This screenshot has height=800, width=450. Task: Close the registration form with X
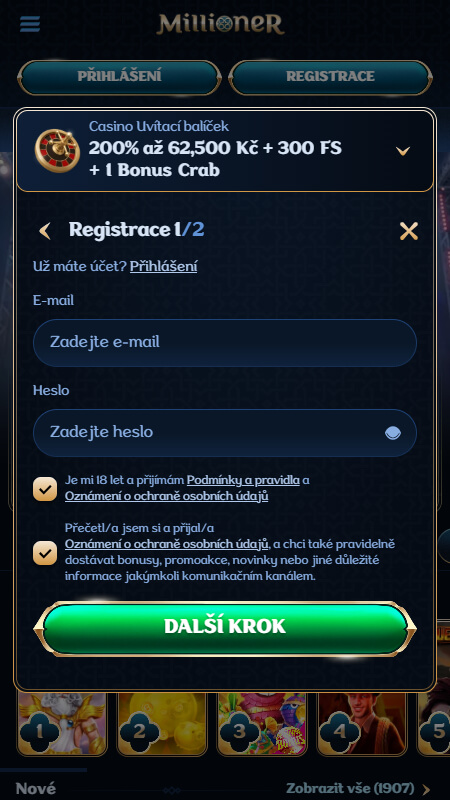pyautogui.click(x=409, y=231)
